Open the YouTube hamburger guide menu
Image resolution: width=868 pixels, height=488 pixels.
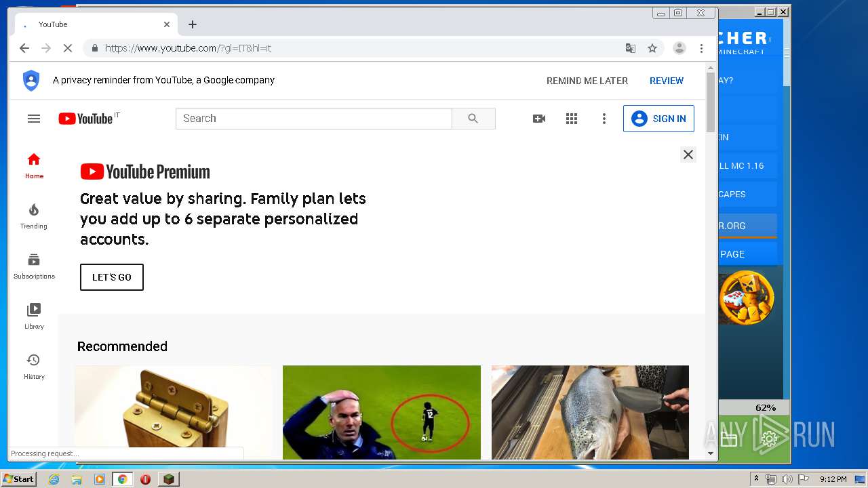point(34,119)
